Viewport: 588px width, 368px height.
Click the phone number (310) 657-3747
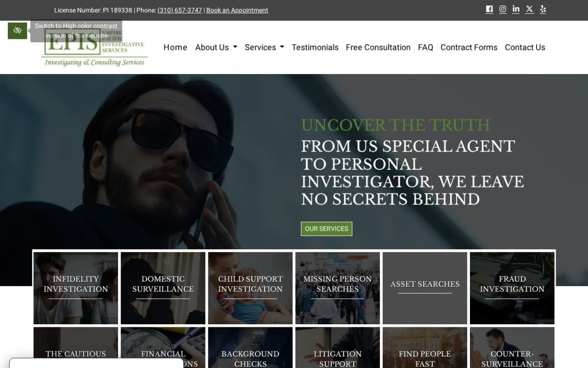pyautogui.click(x=180, y=10)
